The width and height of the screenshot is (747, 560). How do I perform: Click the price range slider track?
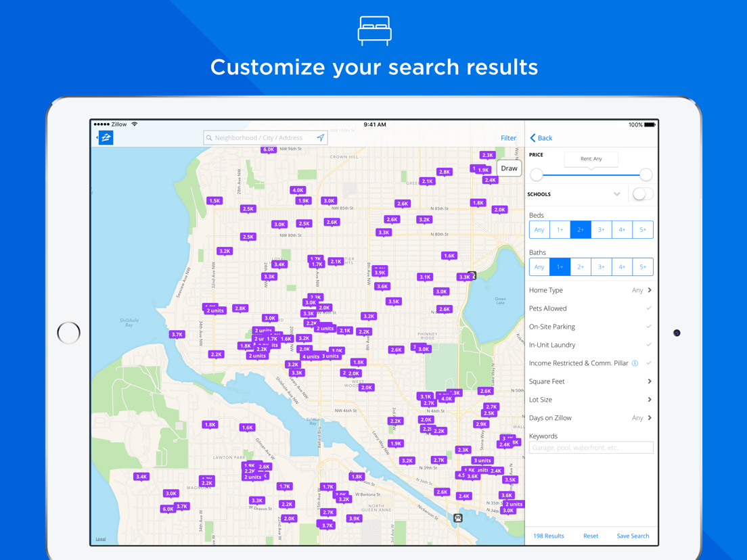pos(591,174)
